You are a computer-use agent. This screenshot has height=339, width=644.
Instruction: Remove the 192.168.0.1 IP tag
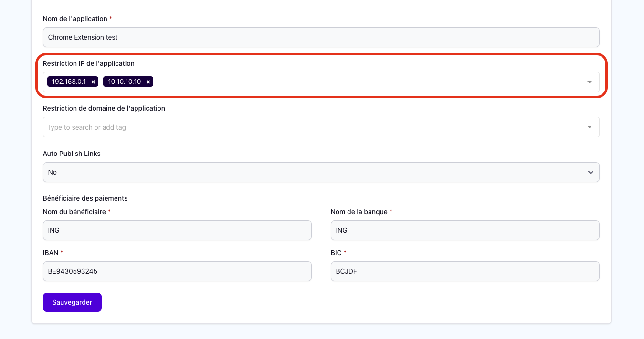pyautogui.click(x=93, y=82)
